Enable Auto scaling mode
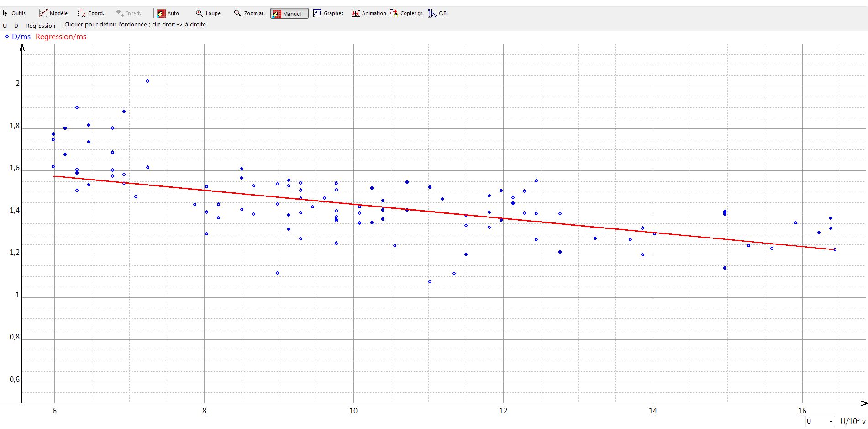The image size is (868, 429). coord(168,13)
